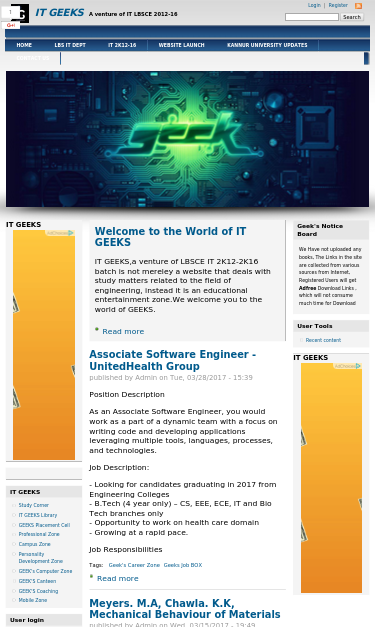The height and width of the screenshot is (627, 375).
Task: Open the CONTACT US menu item
Action: pos(33,58)
